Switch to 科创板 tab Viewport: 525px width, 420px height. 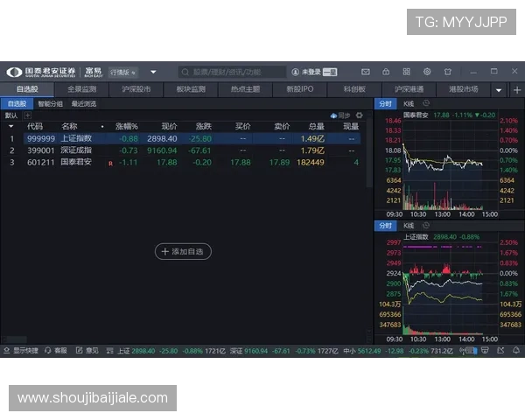tap(354, 89)
